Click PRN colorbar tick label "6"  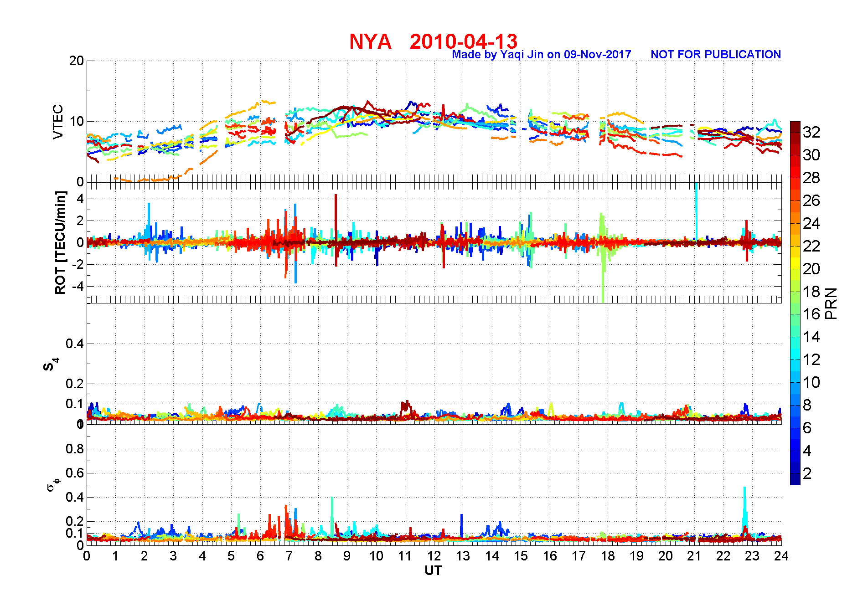(807, 428)
